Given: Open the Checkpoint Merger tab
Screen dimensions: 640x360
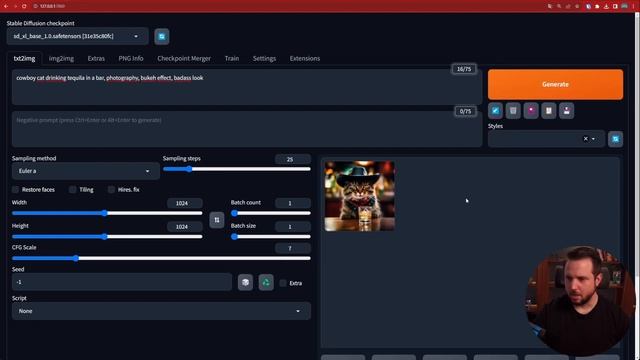Looking at the screenshot, I should 184,58.
